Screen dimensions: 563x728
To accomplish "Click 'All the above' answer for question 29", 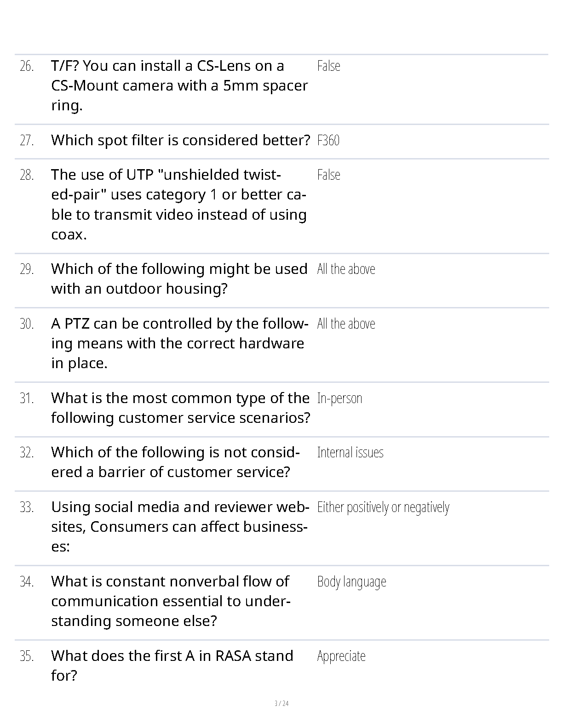I will coord(346,269).
